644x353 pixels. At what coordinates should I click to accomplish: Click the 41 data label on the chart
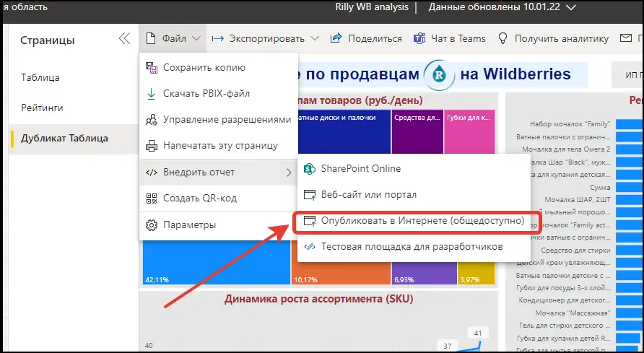[478, 334]
